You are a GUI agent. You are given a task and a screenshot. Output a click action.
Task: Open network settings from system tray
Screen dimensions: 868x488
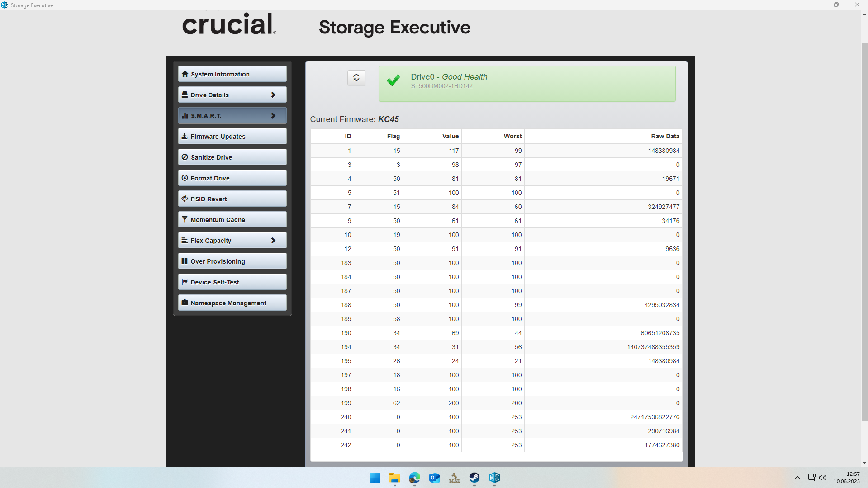pyautogui.click(x=811, y=478)
